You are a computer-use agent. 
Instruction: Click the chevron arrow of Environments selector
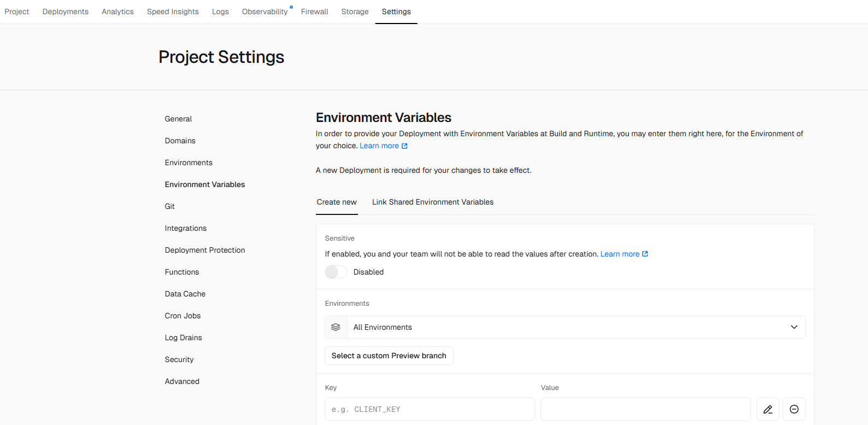pyautogui.click(x=794, y=327)
